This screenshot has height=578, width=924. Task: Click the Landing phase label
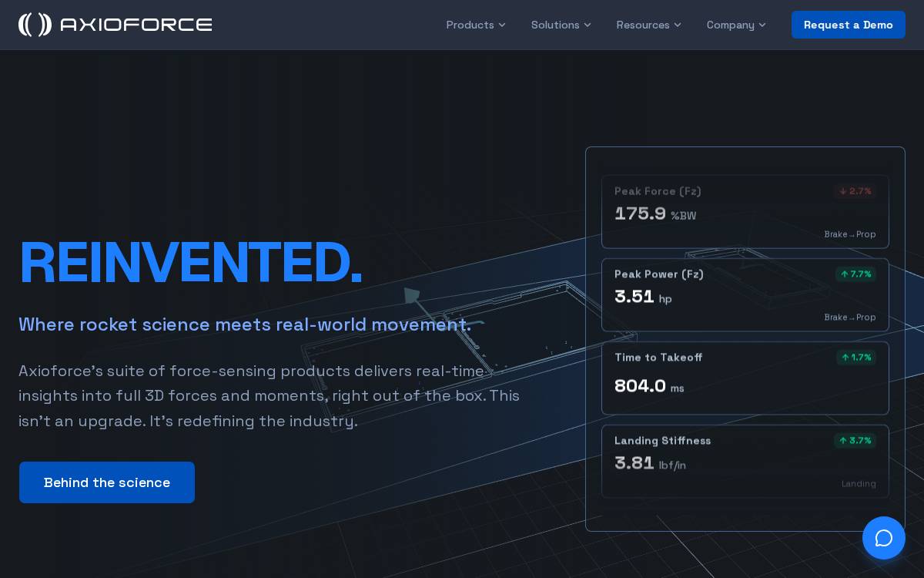[859, 484]
